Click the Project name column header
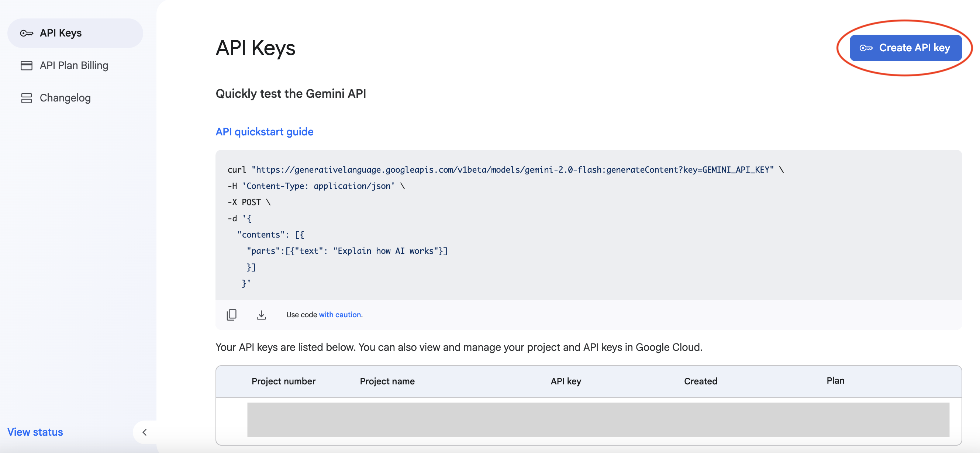This screenshot has width=980, height=453. click(387, 381)
